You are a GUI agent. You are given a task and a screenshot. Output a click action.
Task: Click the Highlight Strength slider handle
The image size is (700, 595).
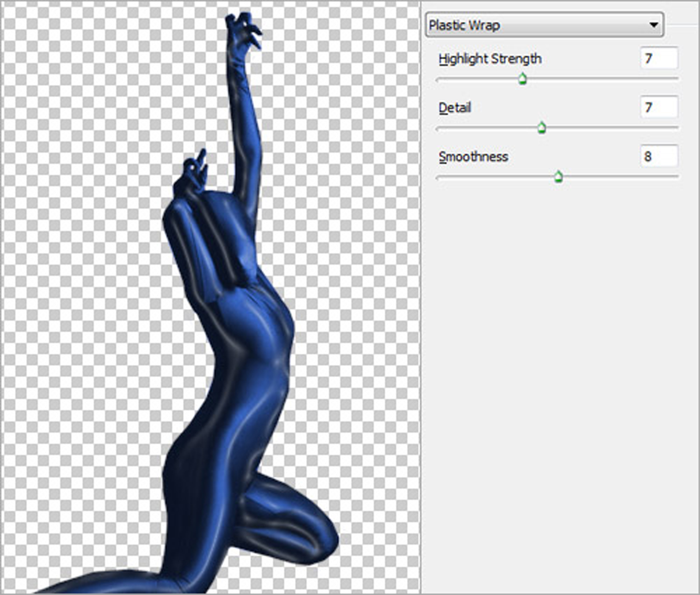[523, 79]
